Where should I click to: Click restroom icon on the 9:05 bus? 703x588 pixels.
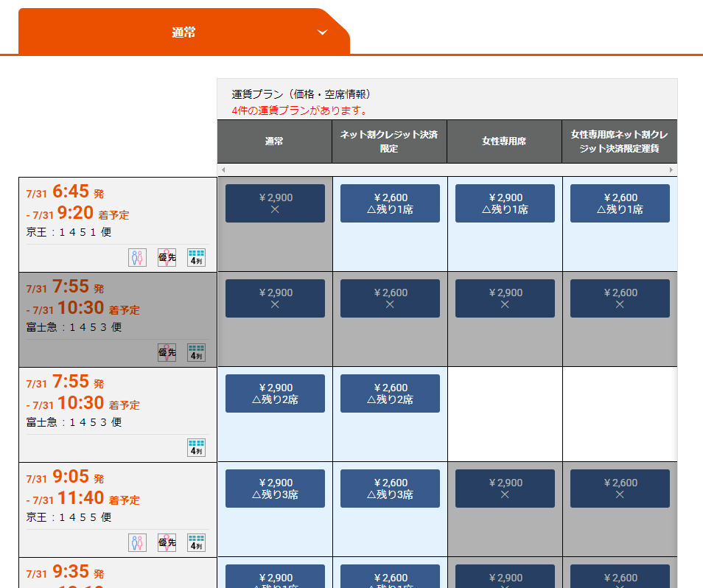(x=137, y=542)
